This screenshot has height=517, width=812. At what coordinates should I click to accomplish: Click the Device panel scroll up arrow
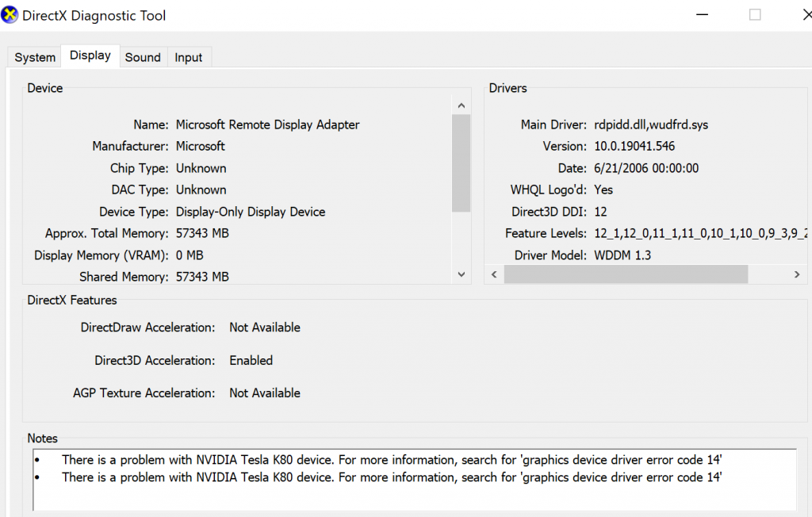coord(462,105)
